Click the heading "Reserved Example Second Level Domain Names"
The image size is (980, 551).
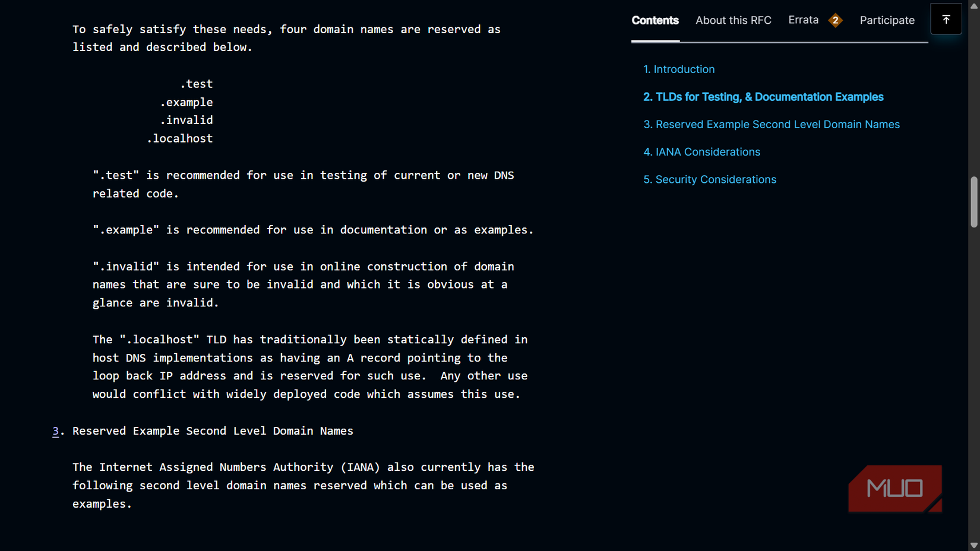pos(213,431)
